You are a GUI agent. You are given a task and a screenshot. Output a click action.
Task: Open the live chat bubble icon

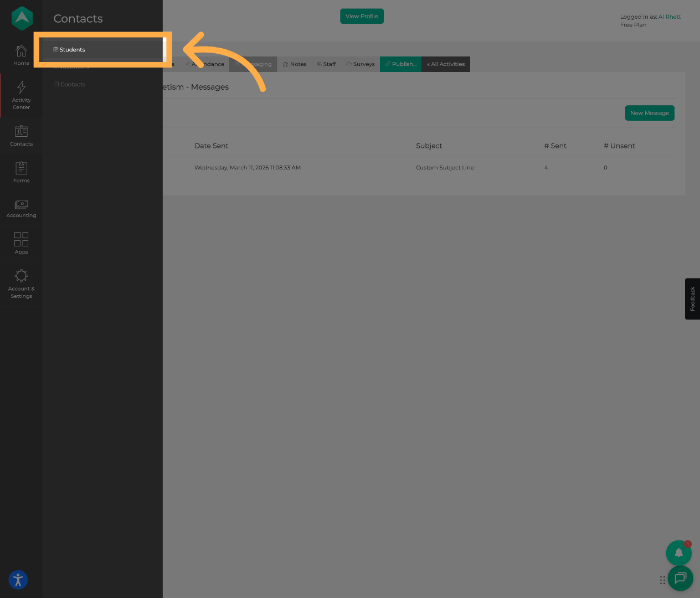680,578
